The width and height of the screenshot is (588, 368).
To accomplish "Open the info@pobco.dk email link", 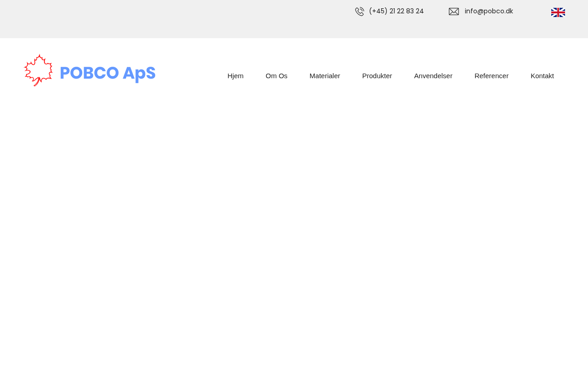I will 489,11.
